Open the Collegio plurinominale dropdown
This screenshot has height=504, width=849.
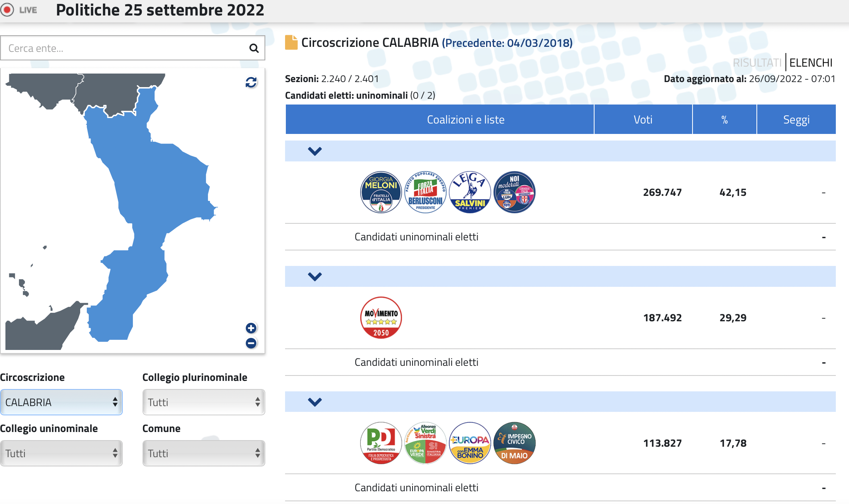(x=204, y=402)
